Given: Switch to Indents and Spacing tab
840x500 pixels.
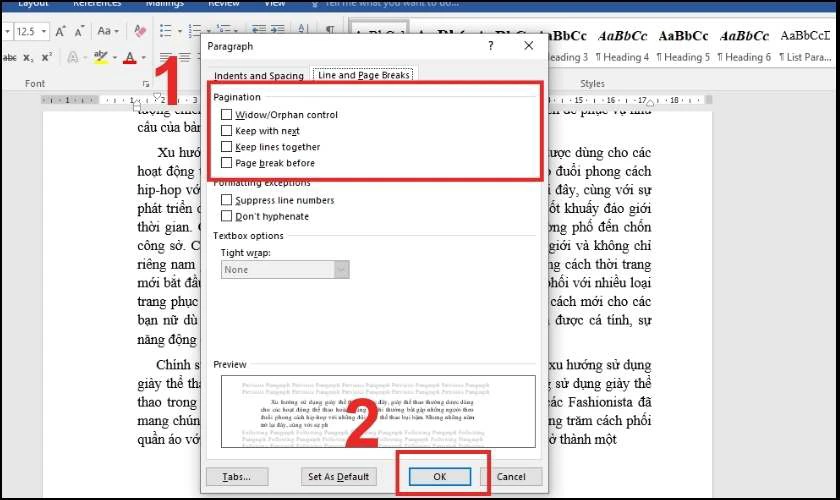Looking at the screenshot, I should [259, 76].
